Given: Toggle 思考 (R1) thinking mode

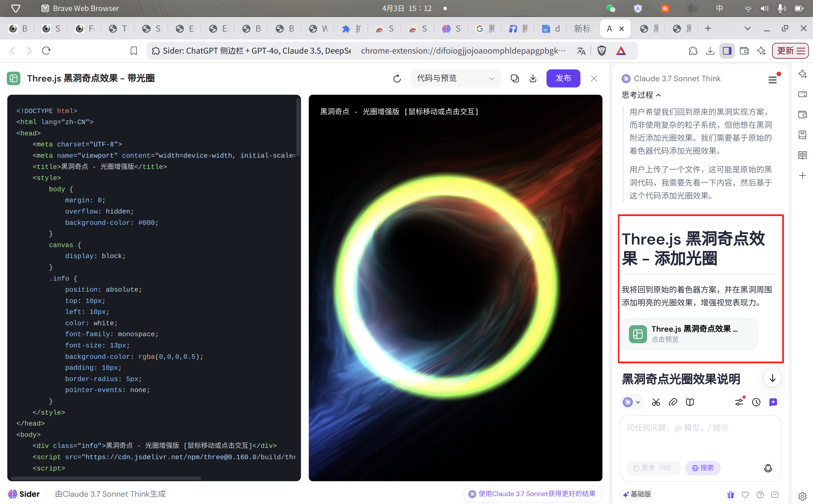Looking at the screenshot, I should 653,468.
